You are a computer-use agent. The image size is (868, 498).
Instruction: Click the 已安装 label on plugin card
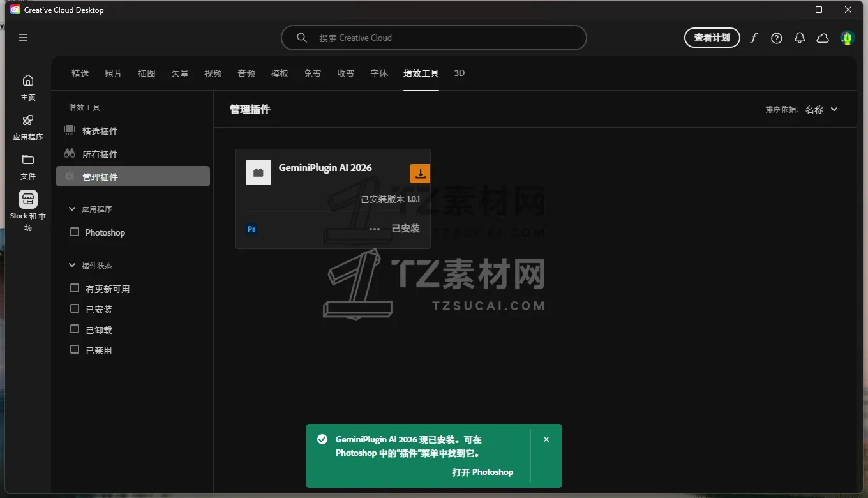406,229
